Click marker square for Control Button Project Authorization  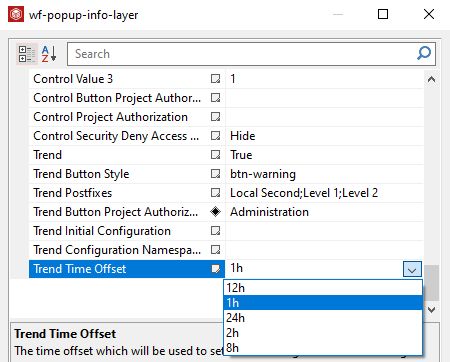[x=215, y=98]
